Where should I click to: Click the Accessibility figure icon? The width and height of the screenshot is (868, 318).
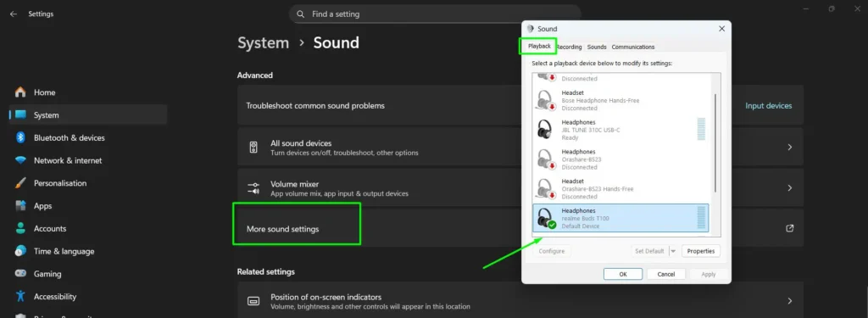click(20, 297)
